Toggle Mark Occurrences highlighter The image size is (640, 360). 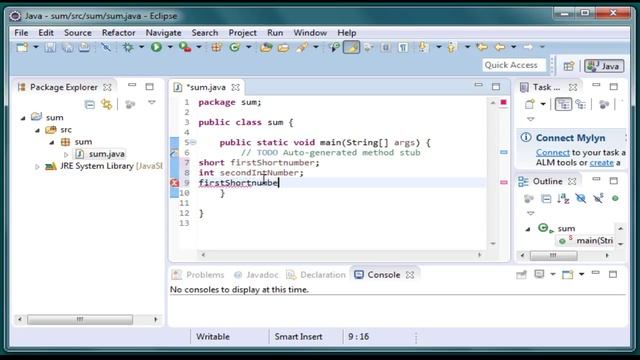[x=351, y=47]
